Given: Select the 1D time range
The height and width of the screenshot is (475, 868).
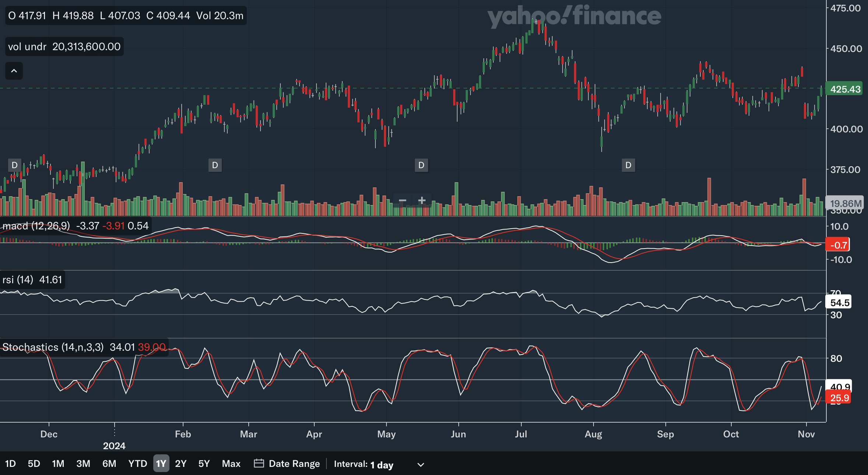Looking at the screenshot, I should point(10,464).
